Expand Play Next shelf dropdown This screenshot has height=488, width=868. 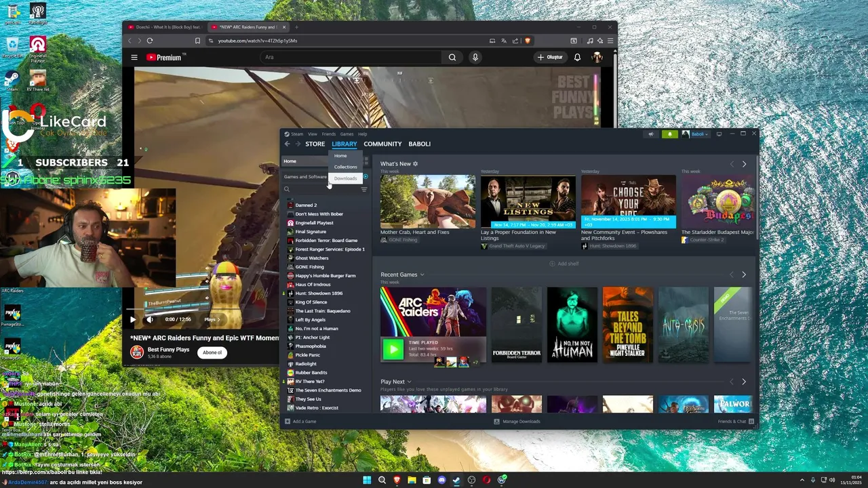click(x=409, y=382)
